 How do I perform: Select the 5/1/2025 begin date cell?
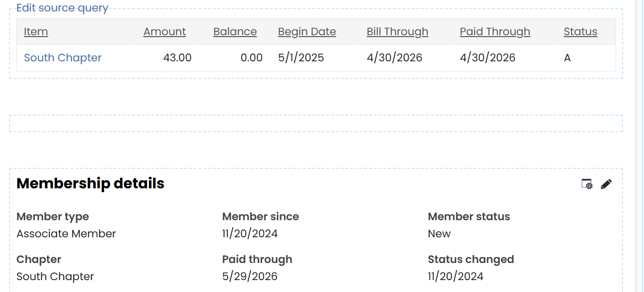(x=301, y=58)
